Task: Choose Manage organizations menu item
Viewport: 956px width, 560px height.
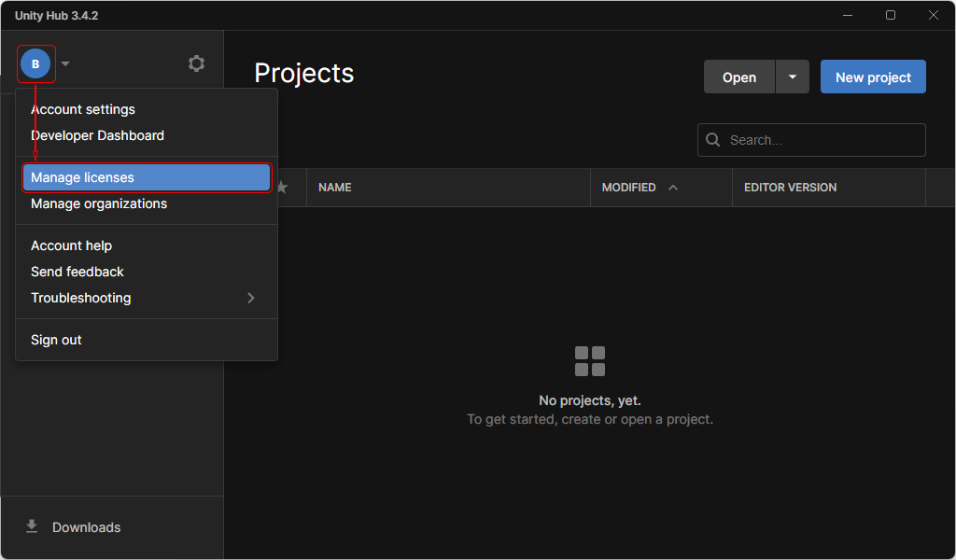Action: point(147,203)
